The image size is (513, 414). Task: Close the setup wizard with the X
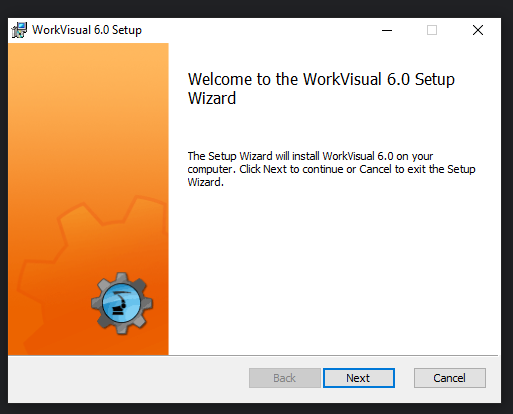click(478, 30)
